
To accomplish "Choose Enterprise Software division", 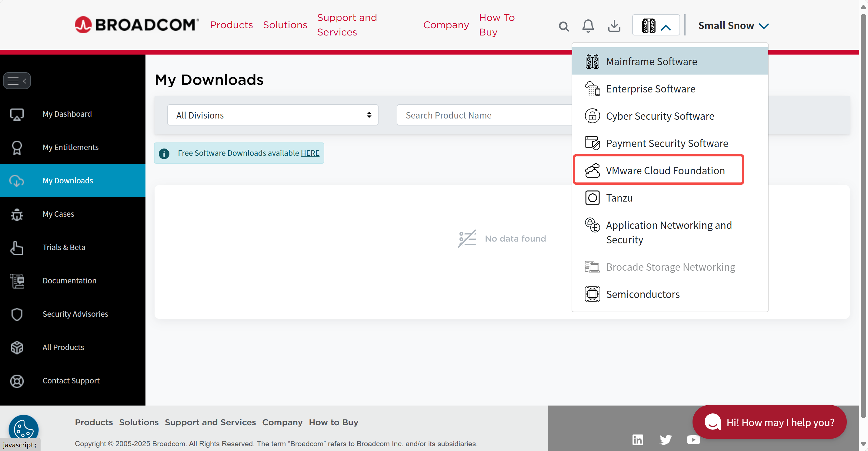I will point(670,89).
